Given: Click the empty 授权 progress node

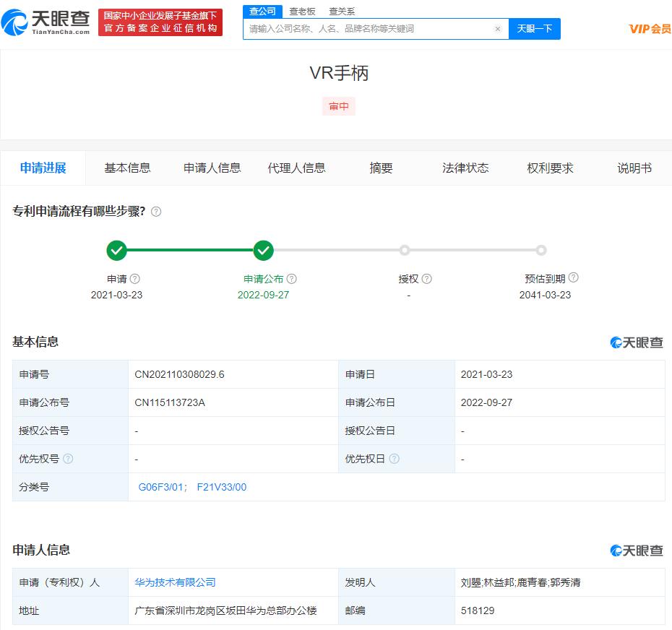Looking at the screenshot, I should (404, 250).
